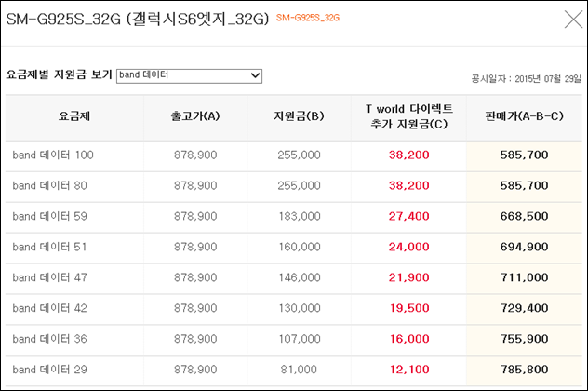
Task: Click the dropdown arrow of 요금제별 지원금 selector
Action: 255,75
